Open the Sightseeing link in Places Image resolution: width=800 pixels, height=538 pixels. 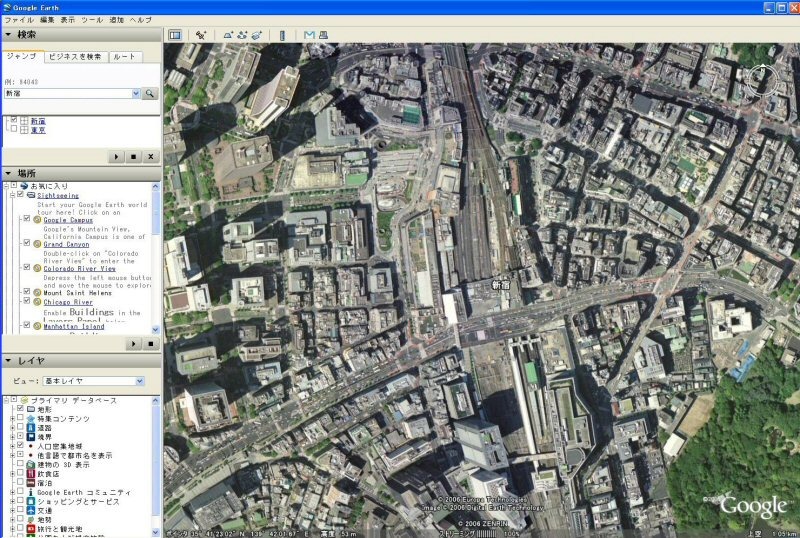click(58, 195)
